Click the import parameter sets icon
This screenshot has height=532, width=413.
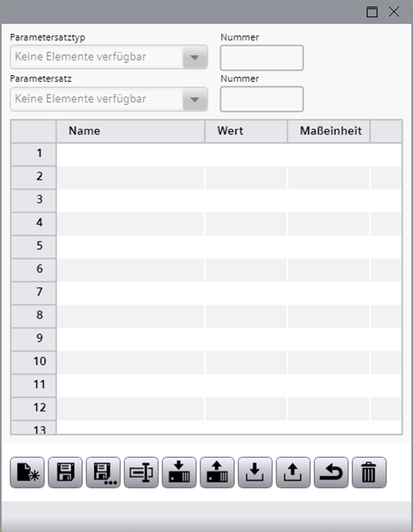[x=255, y=472]
